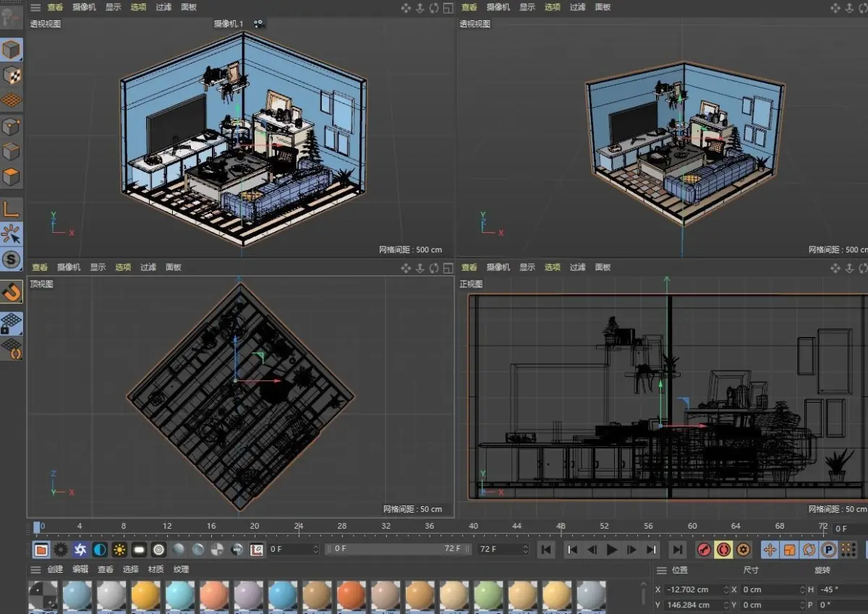Click the black gear icon in bottom toolbar
The height and width of the screenshot is (614, 868).
(x=61, y=550)
